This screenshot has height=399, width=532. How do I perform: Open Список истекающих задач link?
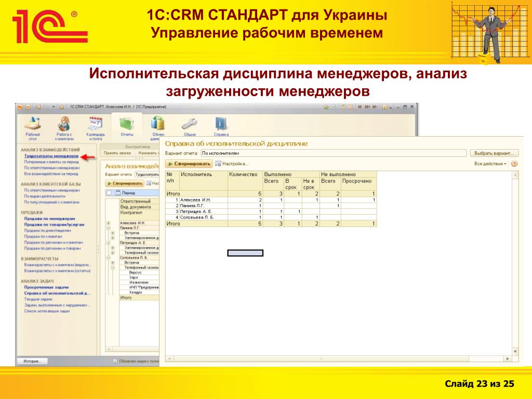click(47, 311)
